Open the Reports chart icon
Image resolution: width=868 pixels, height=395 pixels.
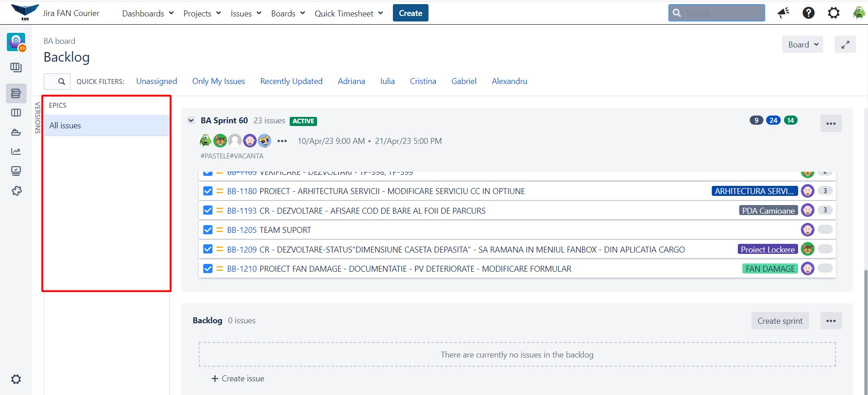[x=16, y=152]
